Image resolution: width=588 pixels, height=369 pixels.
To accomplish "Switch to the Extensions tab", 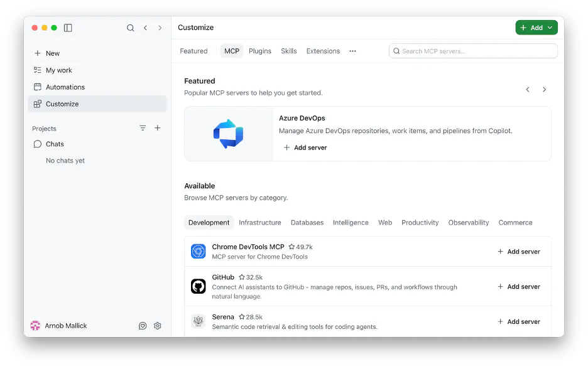I will 323,51.
